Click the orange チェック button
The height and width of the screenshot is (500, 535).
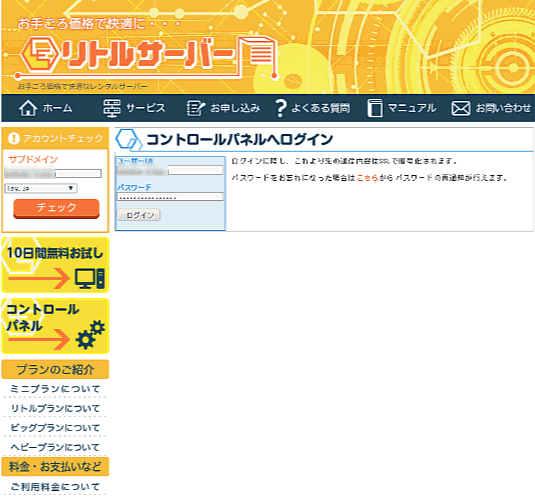[x=56, y=208]
